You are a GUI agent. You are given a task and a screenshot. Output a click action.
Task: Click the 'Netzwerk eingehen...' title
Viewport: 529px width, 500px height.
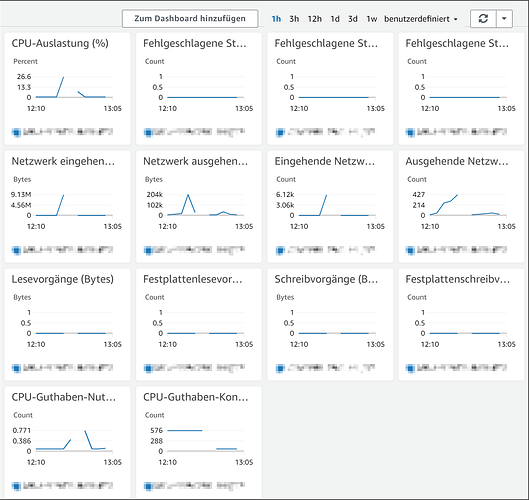point(63,161)
